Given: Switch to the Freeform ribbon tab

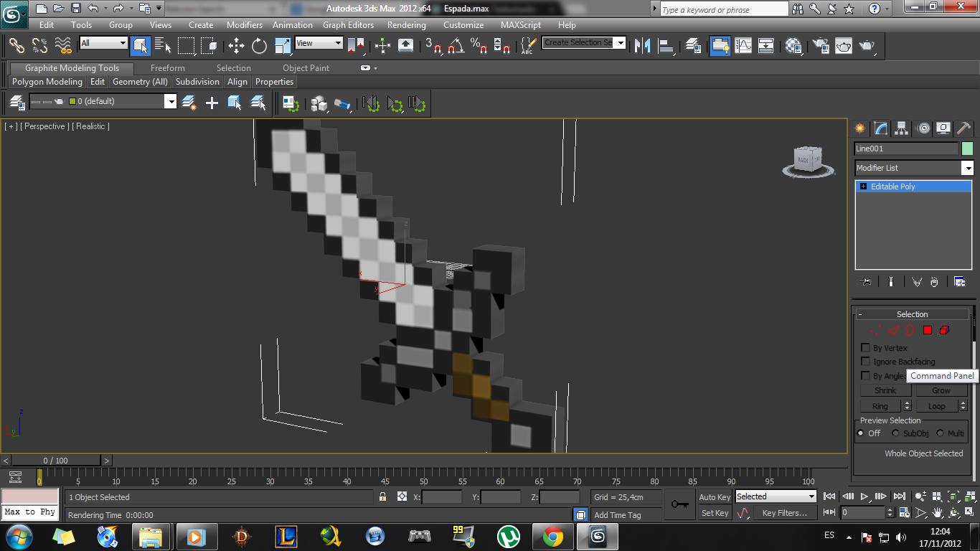Looking at the screenshot, I should [168, 68].
